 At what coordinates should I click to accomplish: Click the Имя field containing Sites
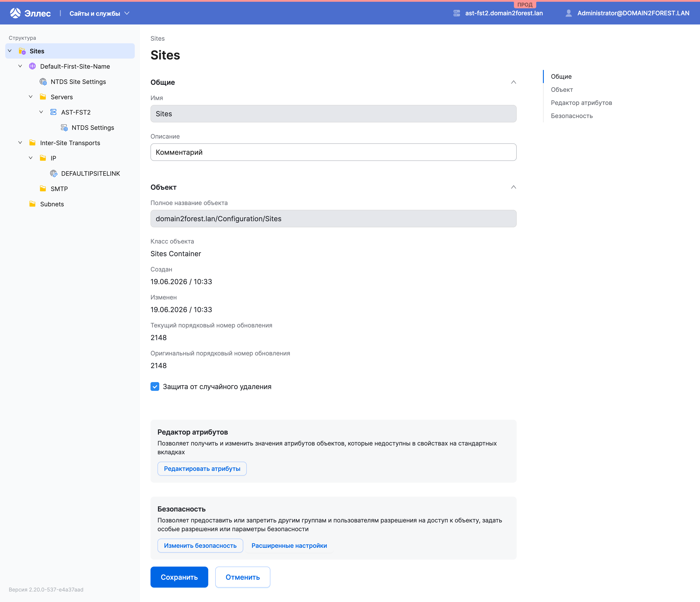pyautogui.click(x=333, y=114)
